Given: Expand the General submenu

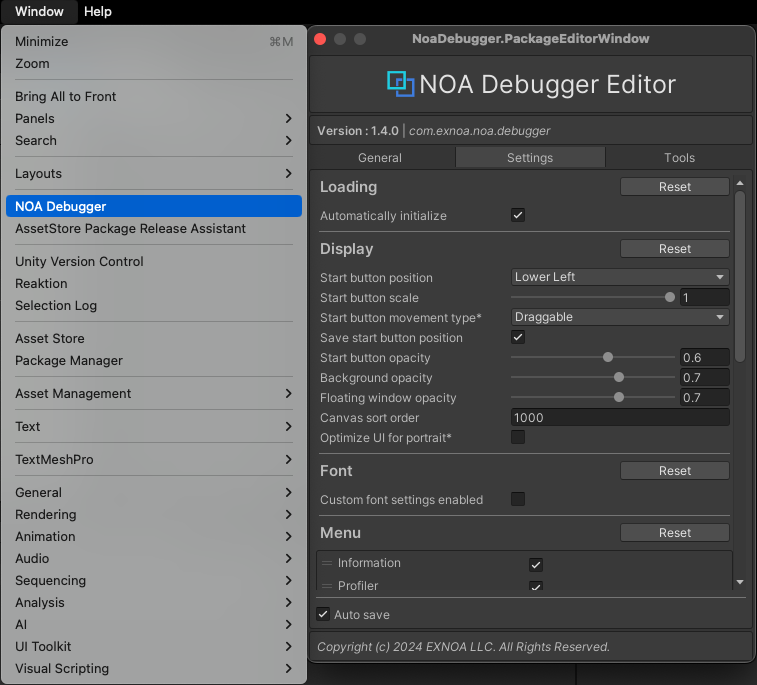Looking at the screenshot, I should 154,492.
